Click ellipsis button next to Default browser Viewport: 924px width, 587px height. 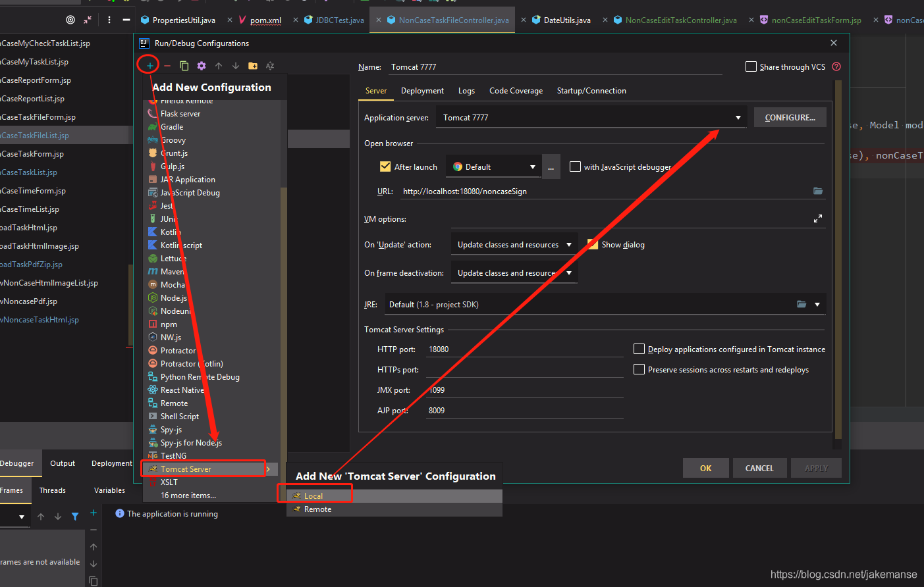coord(551,167)
